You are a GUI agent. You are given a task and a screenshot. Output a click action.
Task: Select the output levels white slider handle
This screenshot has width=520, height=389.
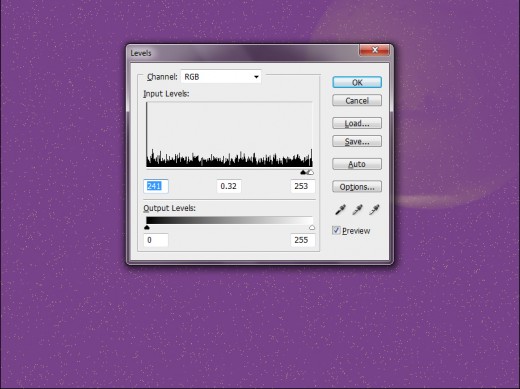click(312, 227)
